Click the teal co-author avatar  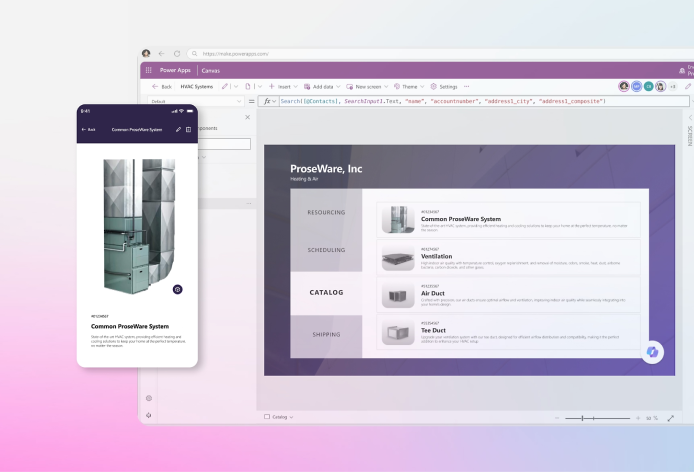point(648,86)
